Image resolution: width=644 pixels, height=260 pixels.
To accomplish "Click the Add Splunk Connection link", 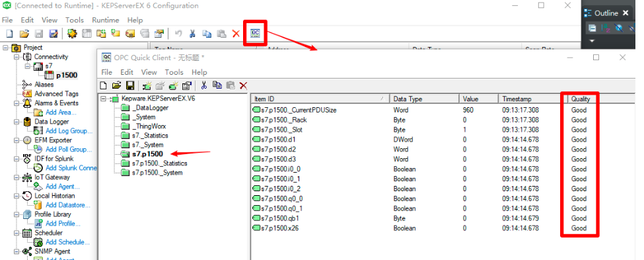I will tap(71, 168).
